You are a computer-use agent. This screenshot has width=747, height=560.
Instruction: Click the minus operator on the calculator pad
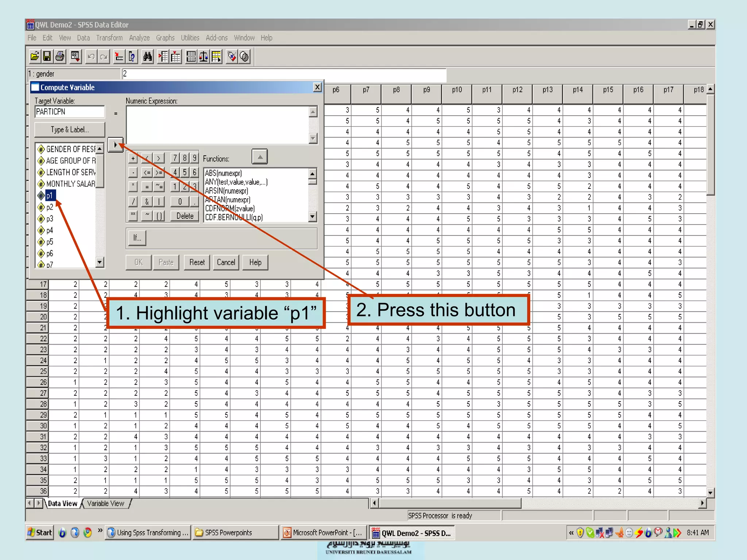point(133,172)
